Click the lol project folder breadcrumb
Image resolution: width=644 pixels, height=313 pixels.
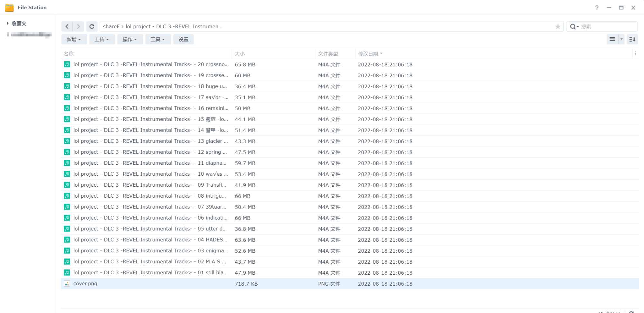click(174, 26)
